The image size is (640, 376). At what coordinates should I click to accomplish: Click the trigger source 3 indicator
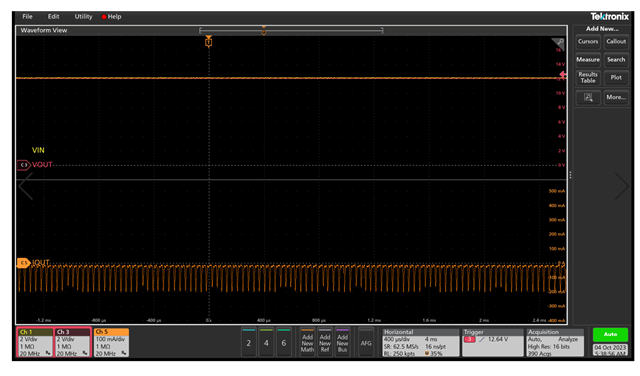coord(470,339)
